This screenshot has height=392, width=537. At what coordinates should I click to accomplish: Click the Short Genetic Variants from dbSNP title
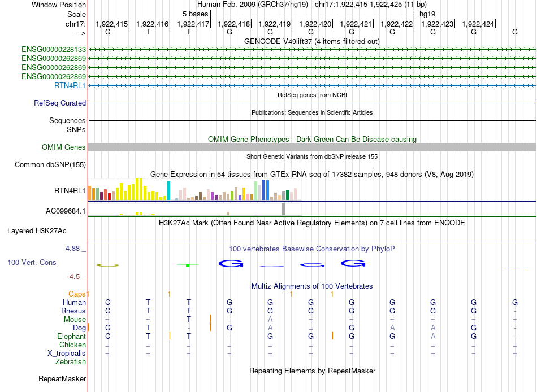tap(312, 156)
